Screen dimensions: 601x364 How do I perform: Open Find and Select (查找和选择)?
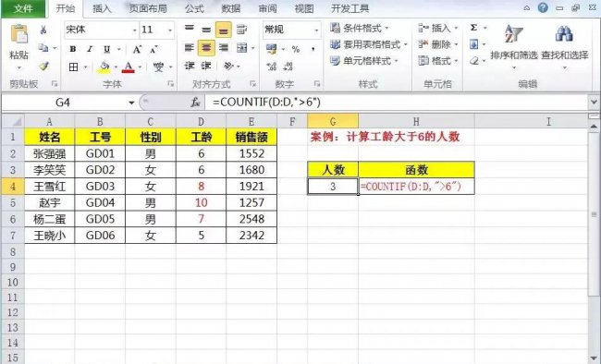click(565, 47)
